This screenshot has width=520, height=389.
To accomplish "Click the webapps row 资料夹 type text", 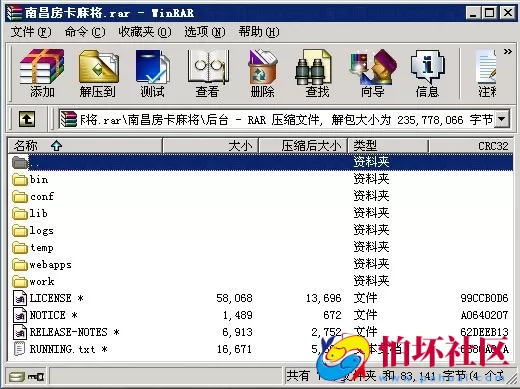I will 371,264.
